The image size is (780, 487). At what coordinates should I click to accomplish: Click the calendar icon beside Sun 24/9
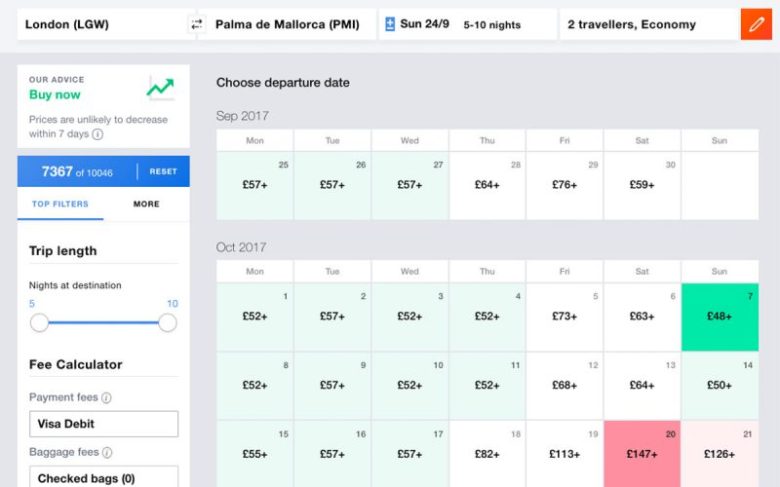tap(390, 24)
